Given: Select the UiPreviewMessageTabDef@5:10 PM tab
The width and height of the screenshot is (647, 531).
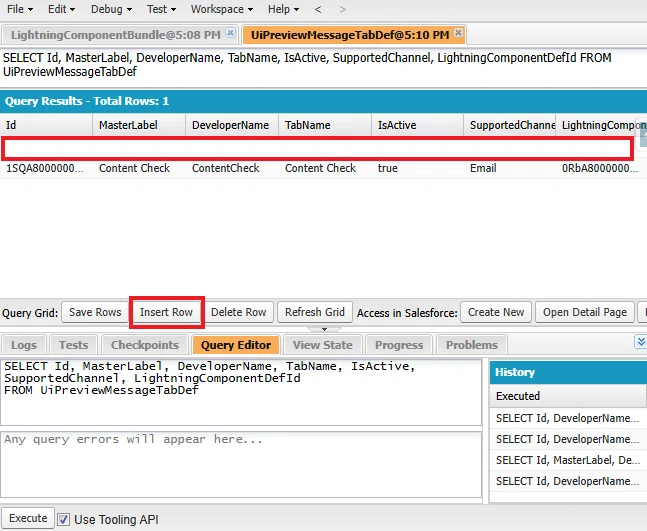Looking at the screenshot, I should coord(350,35).
